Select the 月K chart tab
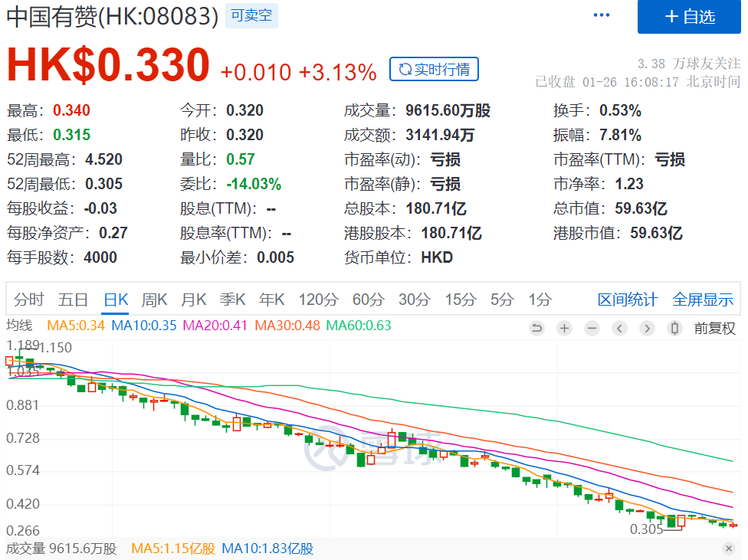 coord(194,300)
